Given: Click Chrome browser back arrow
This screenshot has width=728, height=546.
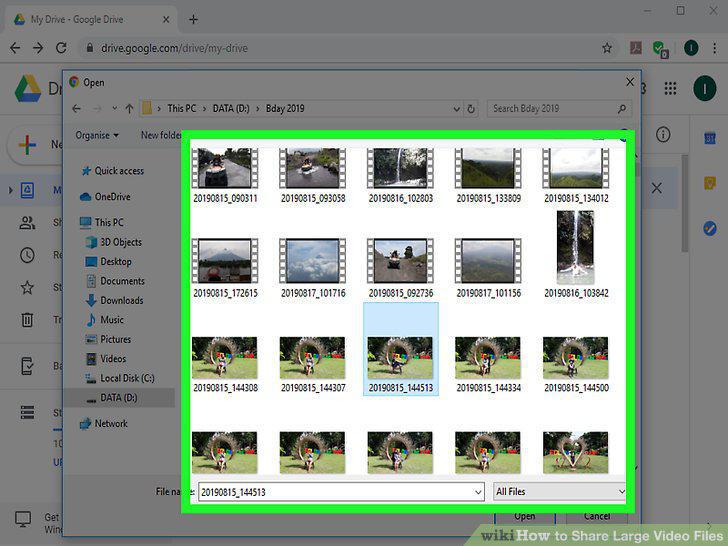Looking at the screenshot, I should 15,48.
